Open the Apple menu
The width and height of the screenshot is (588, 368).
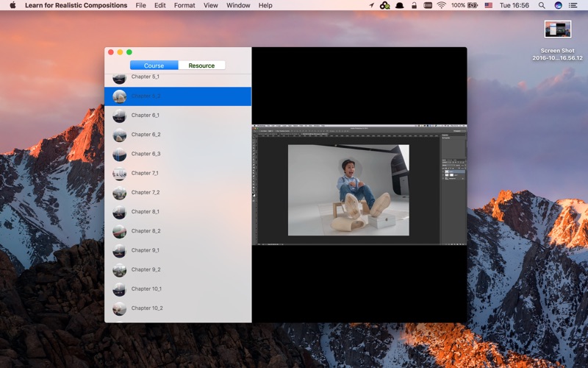tap(12, 5)
